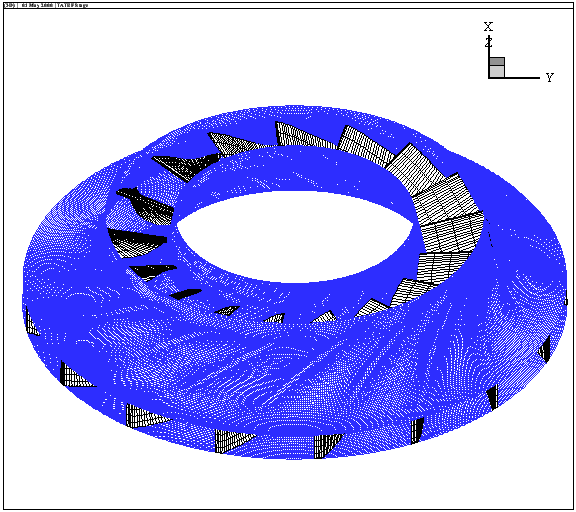Viewport: 576px width, 512px height.
Task: Click the Z axis label on the triad
Action: coord(488,42)
